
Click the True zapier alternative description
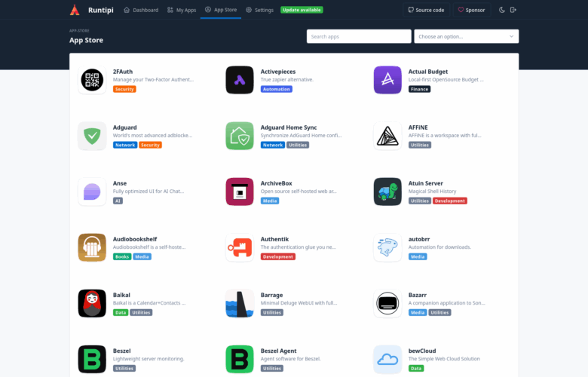(x=287, y=79)
